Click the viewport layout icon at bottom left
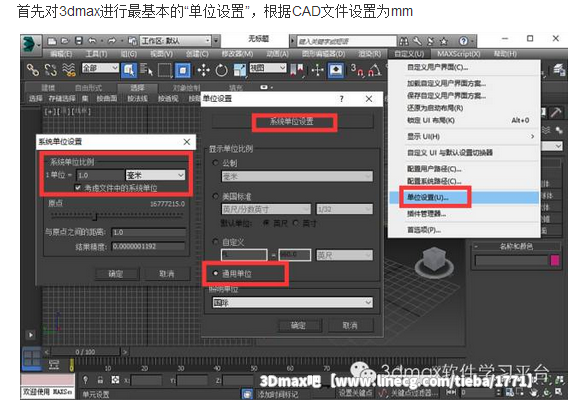Image resolution: width=572 pixels, height=400 pixels. pyautogui.click(x=32, y=358)
